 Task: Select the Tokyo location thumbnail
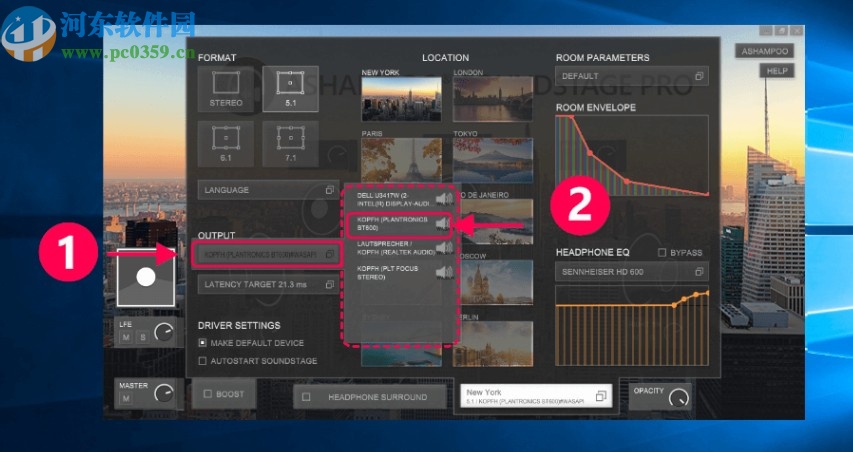click(493, 160)
